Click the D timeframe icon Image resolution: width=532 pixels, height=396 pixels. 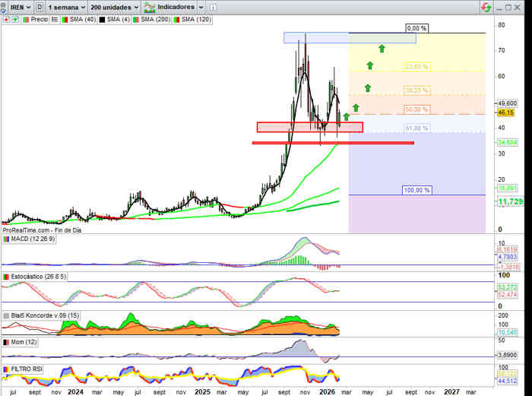tap(39, 7)
